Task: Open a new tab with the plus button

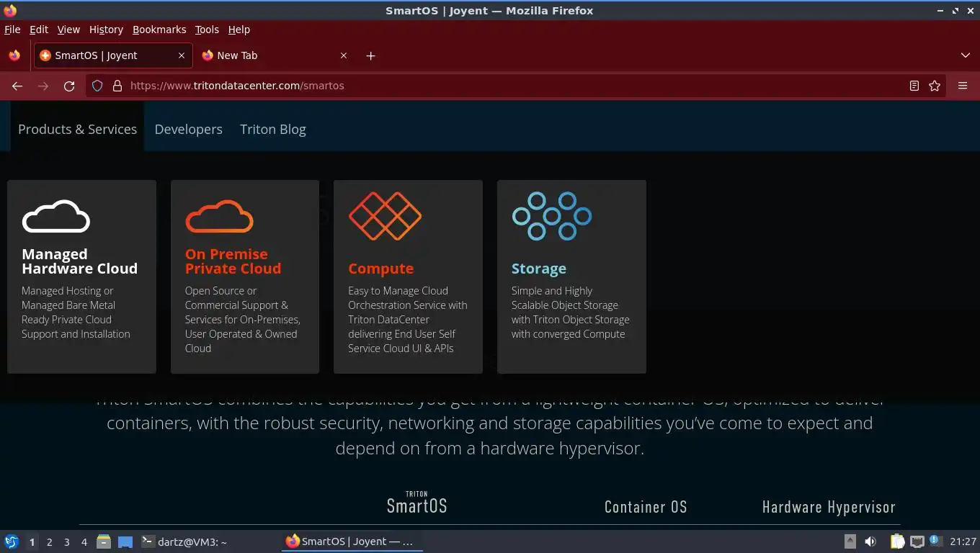Action: click(x=370, y=55)
